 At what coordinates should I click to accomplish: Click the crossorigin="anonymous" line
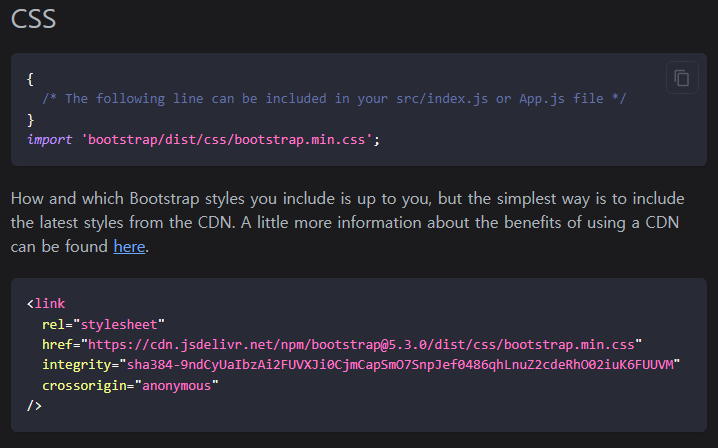pos(131,385)
